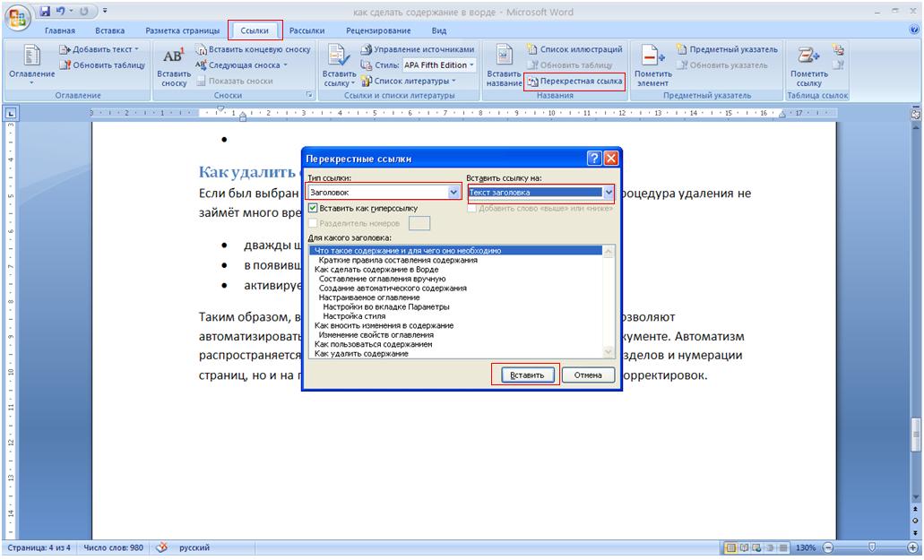Expand the Тип ссылки dropdown

point(453,192)
